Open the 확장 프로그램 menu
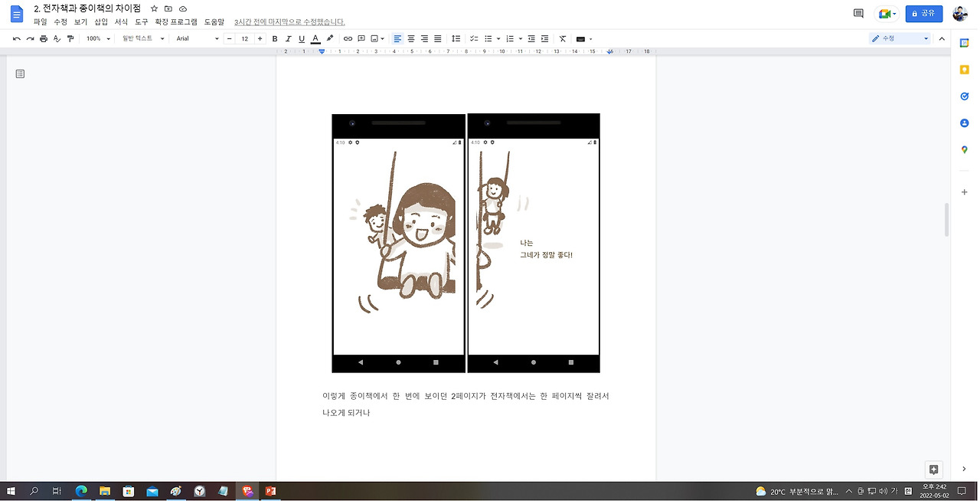 (x=176, y=22)
